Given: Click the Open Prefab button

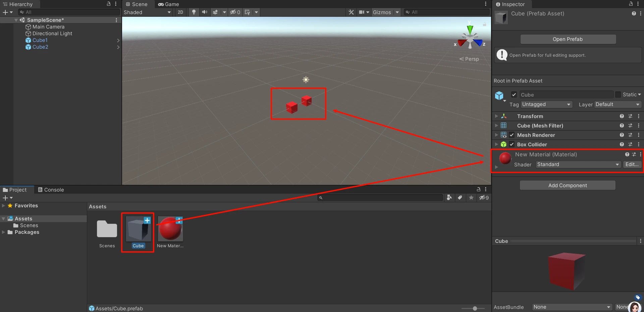Looking at the screenshot, I should pos(568,39).
